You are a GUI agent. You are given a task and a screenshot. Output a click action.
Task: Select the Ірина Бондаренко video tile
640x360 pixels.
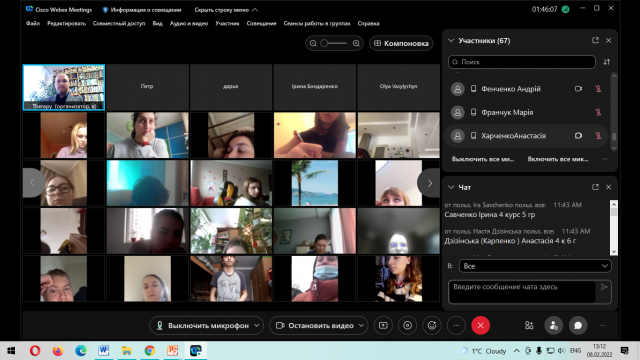[314, 87]
